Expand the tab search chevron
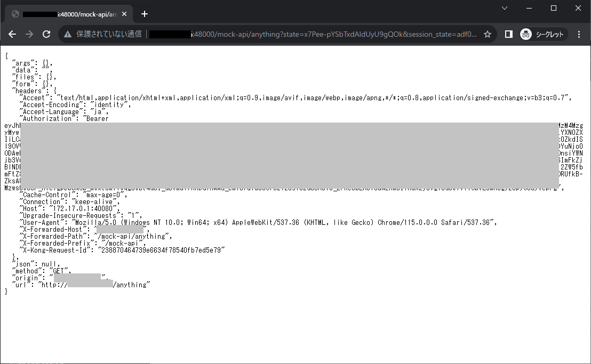 [505, 8]
